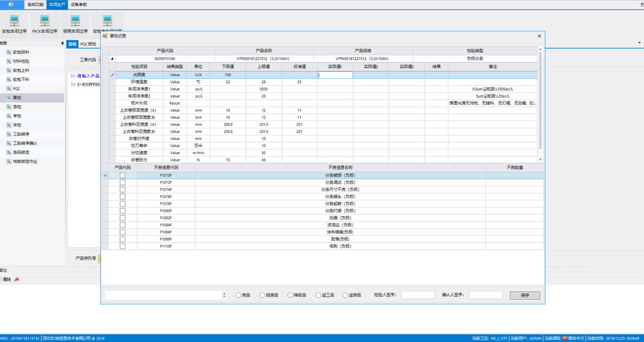
Task: Click the stepper arrows beside bottom-left text box
Action: (224, 295)
